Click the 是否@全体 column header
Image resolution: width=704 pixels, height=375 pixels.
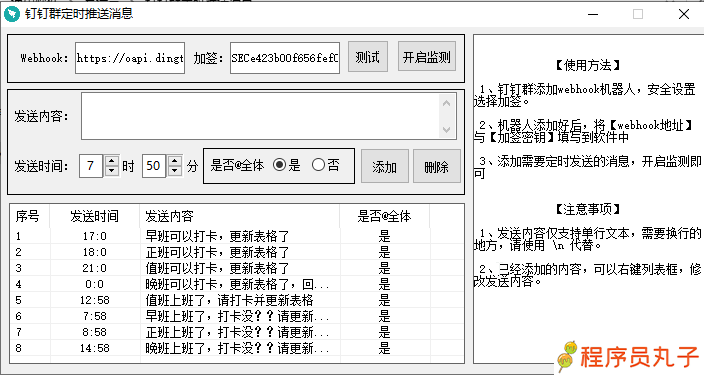384,216
